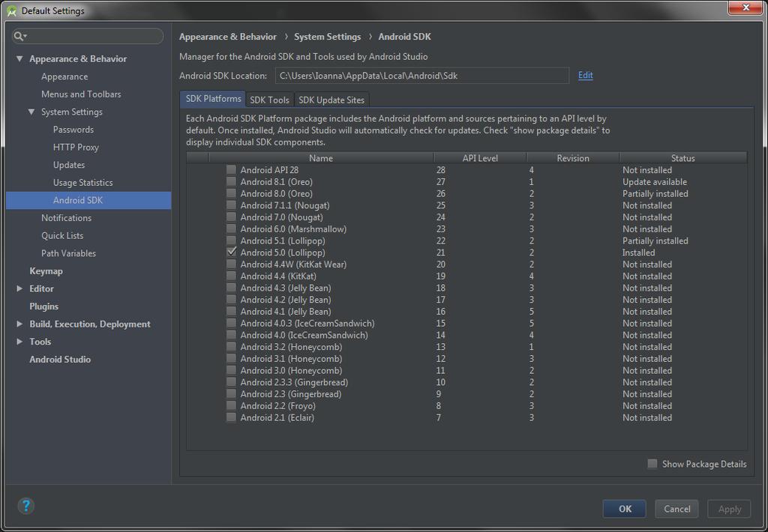Open Appearance settings page
Viewport: 768px width, 532px height.
(64, 77)
